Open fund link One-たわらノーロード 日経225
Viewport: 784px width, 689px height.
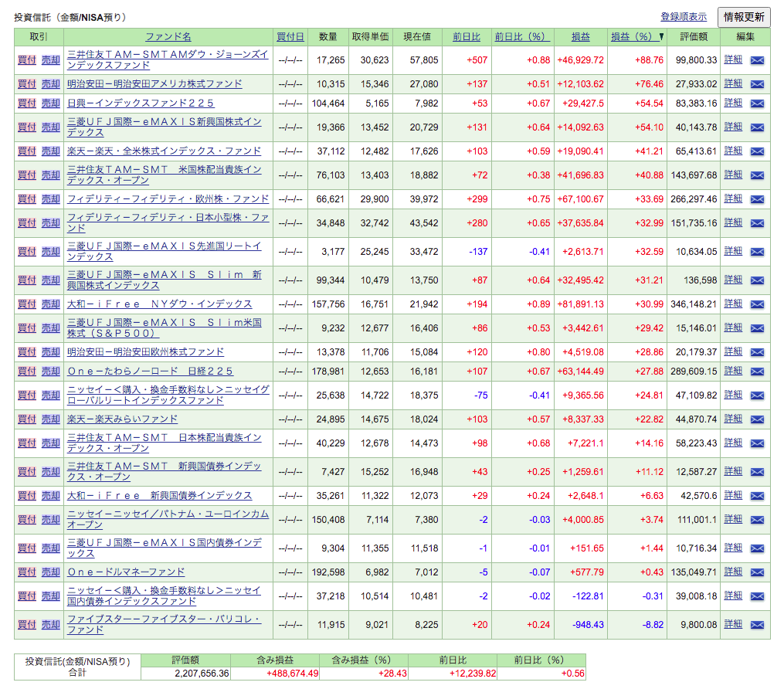tap(150, 372)
